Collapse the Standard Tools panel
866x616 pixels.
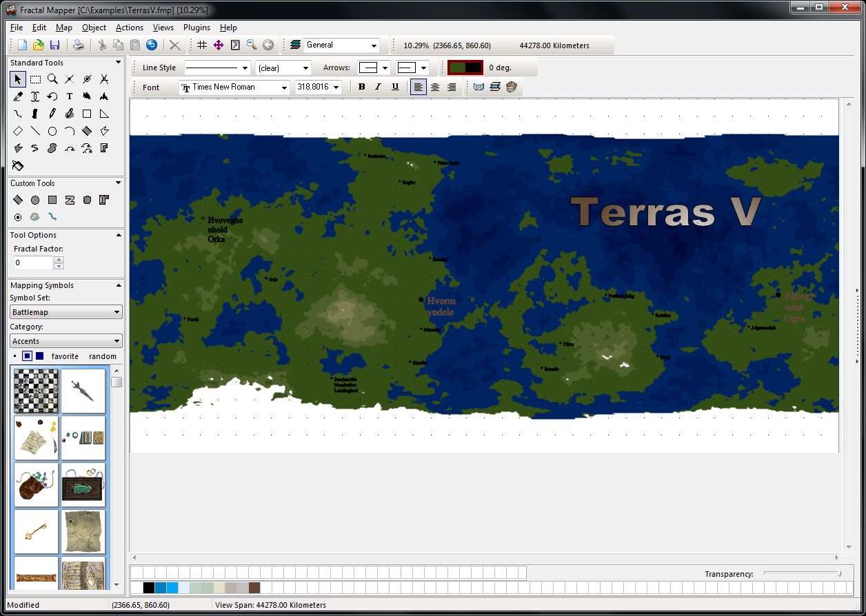119,63
